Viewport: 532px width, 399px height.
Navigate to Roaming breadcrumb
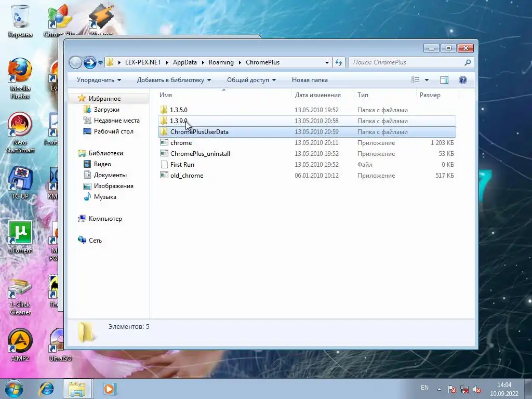[x=221, y=62]
